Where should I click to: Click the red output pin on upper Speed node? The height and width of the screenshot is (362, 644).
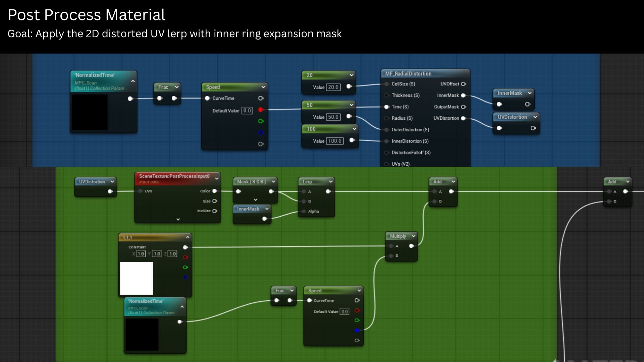[261, 110]
